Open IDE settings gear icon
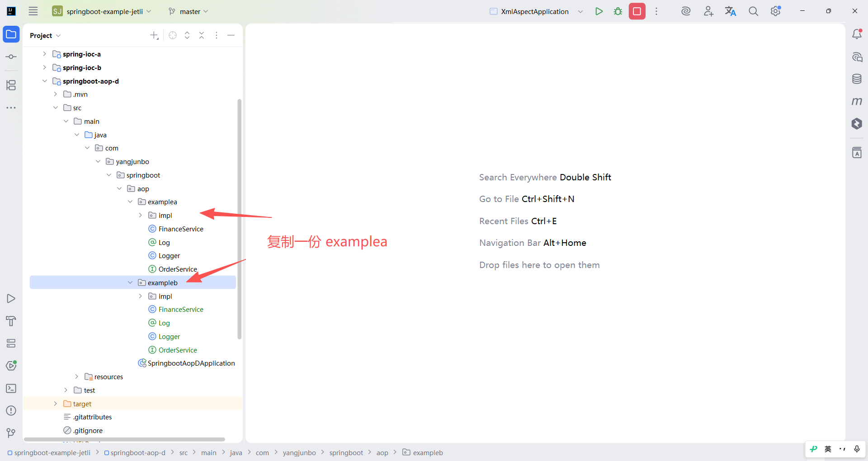868x461 pixels. coord(776,11)
